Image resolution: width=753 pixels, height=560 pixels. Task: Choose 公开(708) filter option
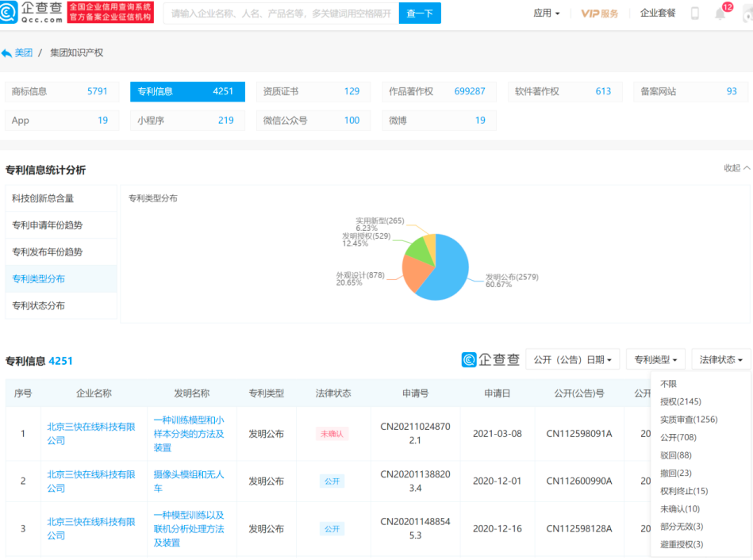(678, 437)
